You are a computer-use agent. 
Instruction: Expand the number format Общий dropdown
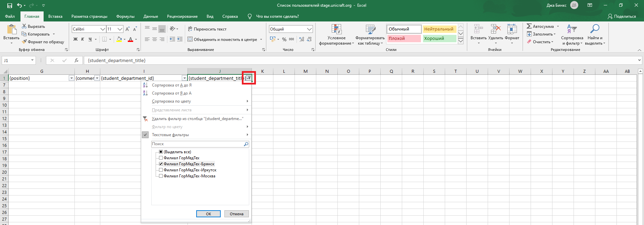[309, 29]
